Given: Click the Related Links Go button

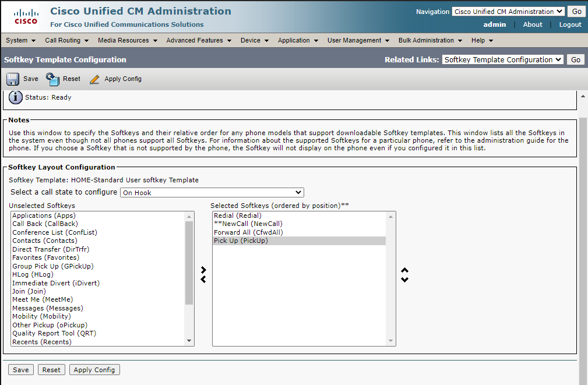Looking at the screenshot, I should [576, 59].
